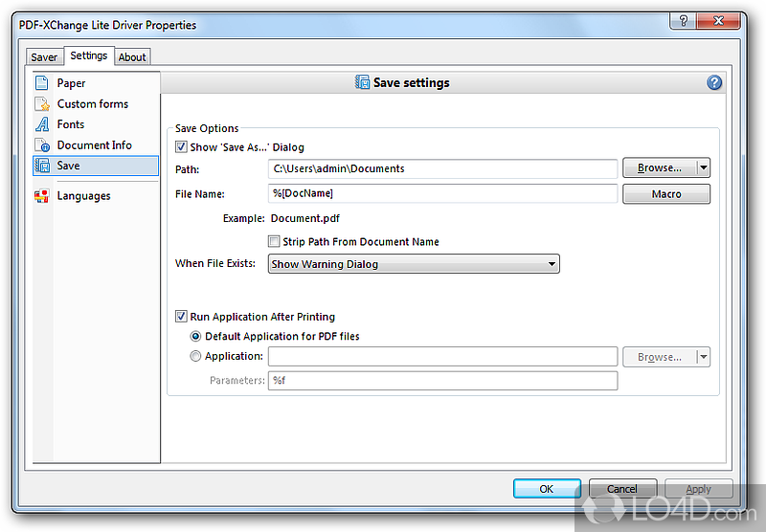
Task: Open the Languages page
Action: coord(96,196)
